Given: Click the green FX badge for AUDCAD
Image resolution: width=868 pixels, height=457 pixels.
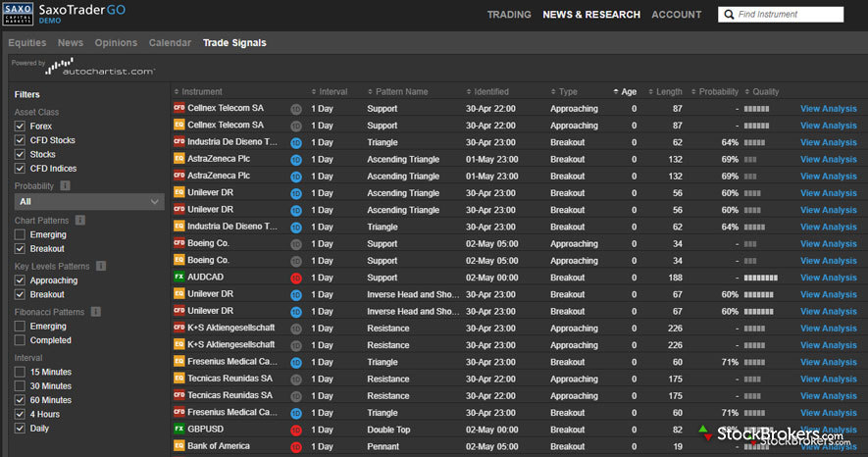Looking at the screenshot, I should [179, 278].
